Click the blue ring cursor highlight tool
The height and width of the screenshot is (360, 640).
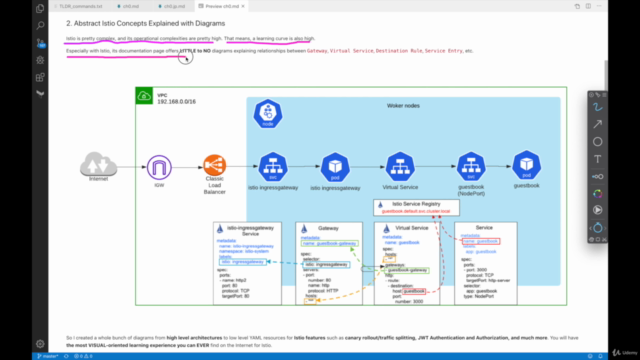point(598,228)
